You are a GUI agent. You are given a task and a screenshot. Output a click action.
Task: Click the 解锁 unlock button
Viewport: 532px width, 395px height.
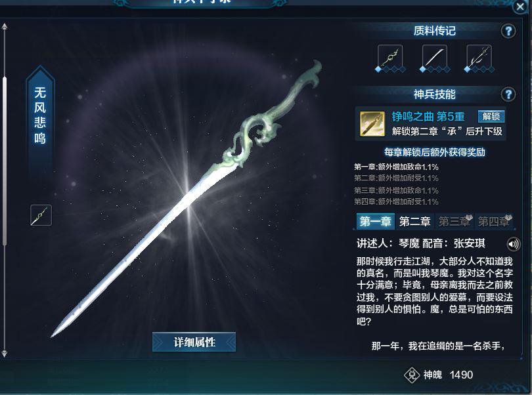491,116
